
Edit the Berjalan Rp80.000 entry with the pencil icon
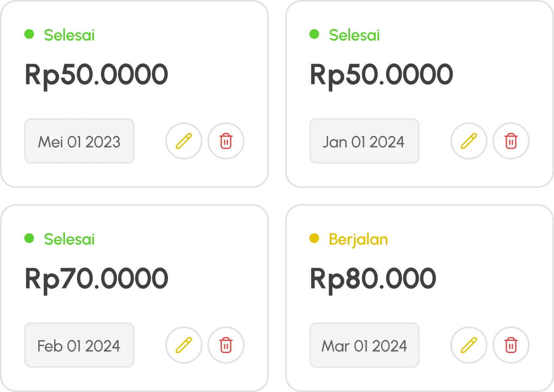point(469,345)
